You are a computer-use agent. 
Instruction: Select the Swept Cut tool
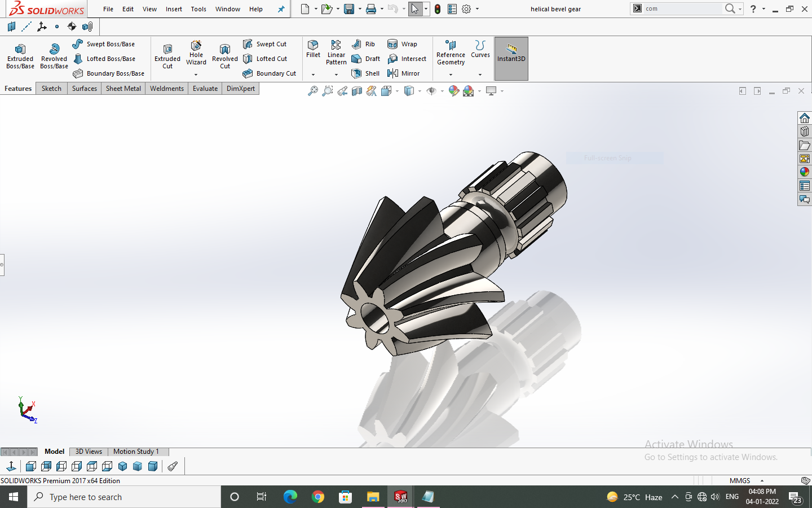pos(264,44)
